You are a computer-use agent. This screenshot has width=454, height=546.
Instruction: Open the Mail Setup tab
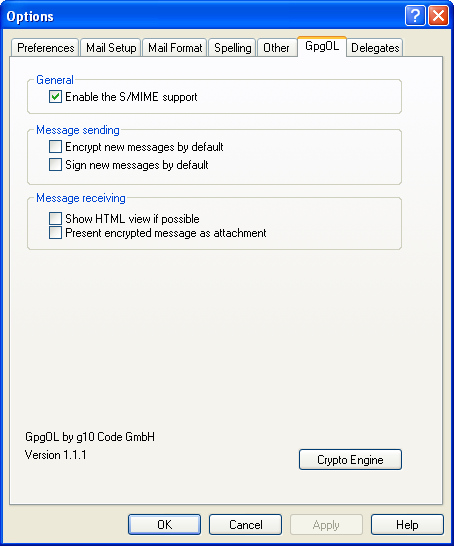pyautogui.click(x=111, y=47)
